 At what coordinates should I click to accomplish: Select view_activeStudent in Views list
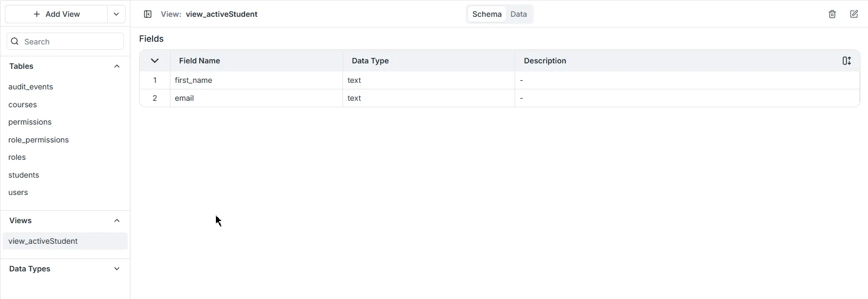click(x=43, y=241)
